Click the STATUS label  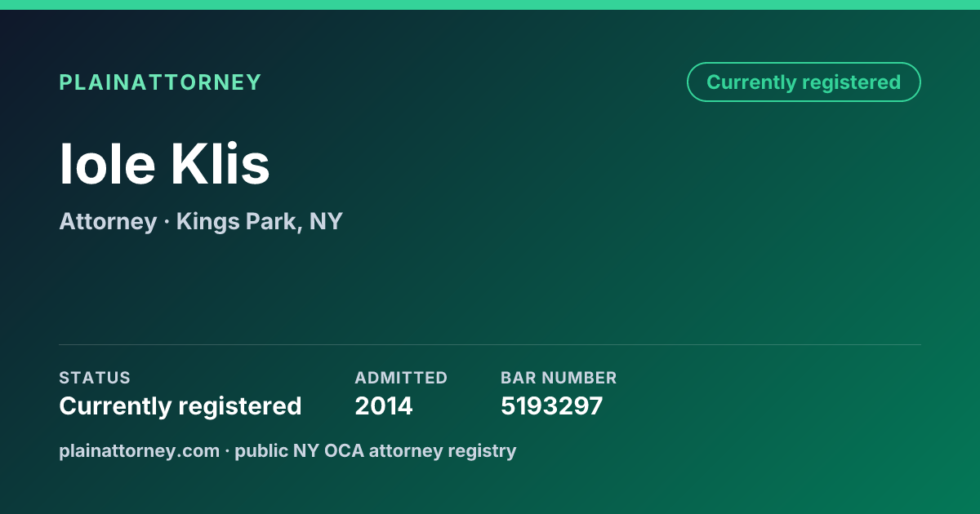pyautogui.click(x=95, y=378)
